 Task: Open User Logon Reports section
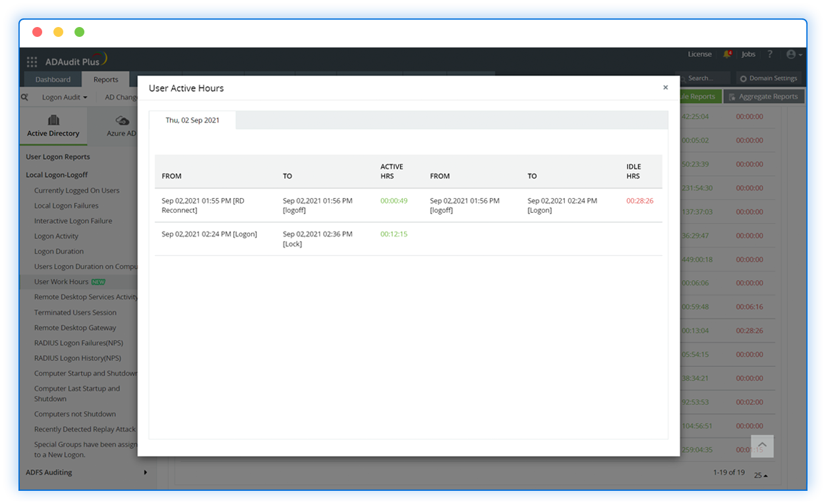pos(58,157)
